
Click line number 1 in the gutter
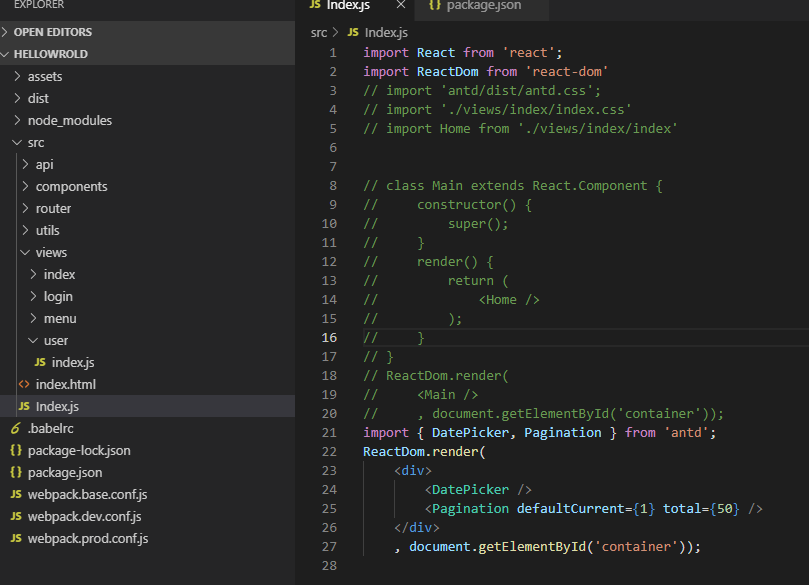tap(333, 53)
